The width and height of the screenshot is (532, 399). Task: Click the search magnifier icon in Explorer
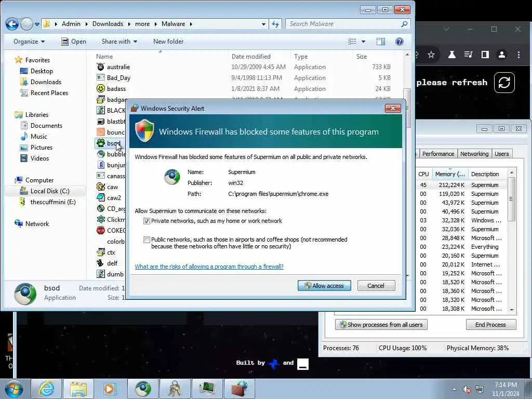coord(404,24)
